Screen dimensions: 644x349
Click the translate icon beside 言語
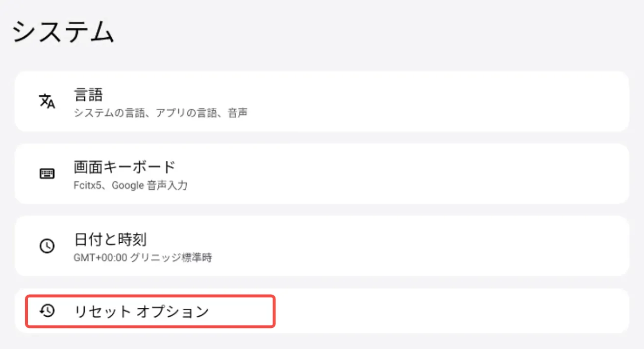47,101
